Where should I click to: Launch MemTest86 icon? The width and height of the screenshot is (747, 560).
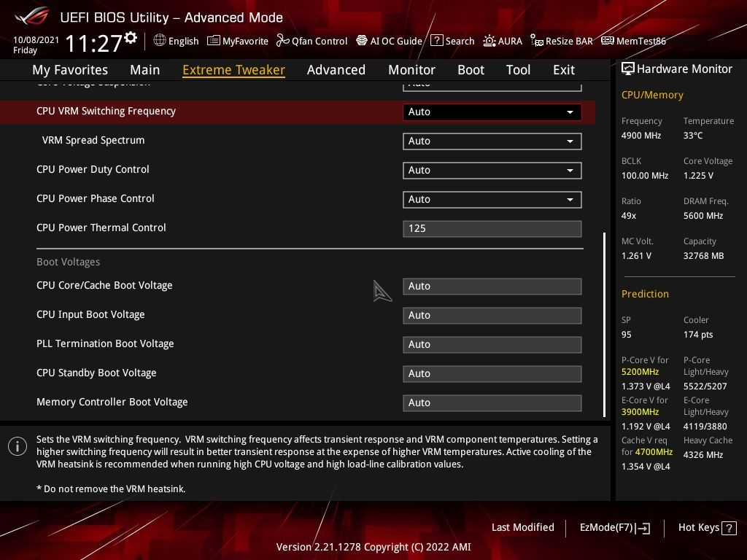[x=608, y=41]
